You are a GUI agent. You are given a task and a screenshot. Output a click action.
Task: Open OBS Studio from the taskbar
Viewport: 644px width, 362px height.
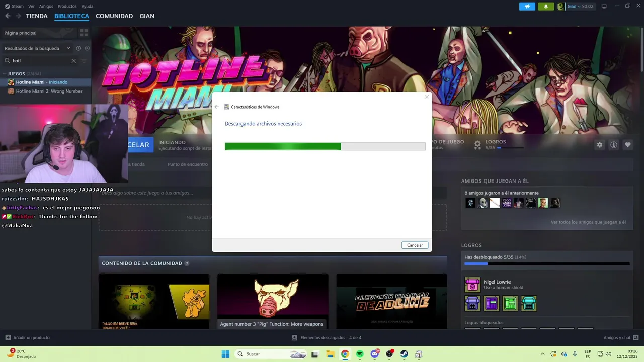tap(389, 354)
